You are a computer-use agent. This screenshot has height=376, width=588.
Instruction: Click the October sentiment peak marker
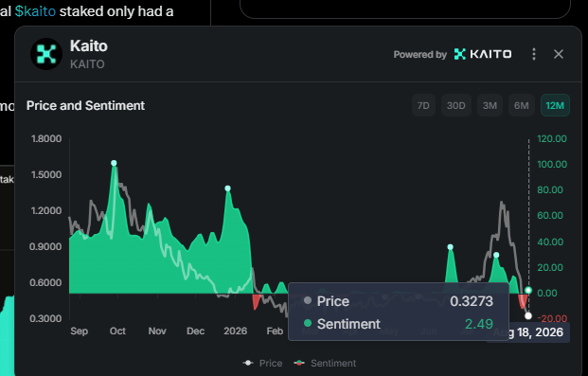114,163
